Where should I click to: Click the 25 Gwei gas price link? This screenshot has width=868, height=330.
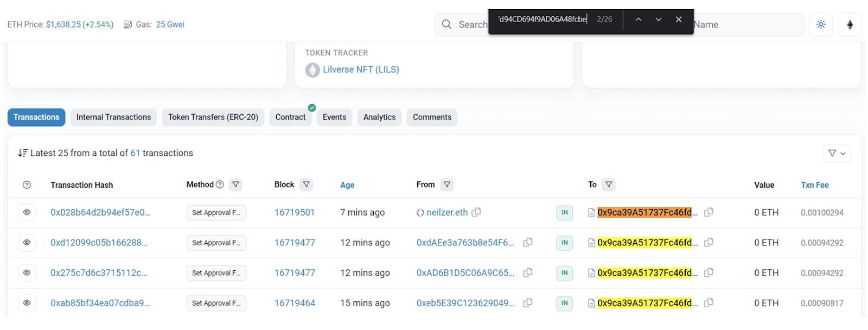170,24
